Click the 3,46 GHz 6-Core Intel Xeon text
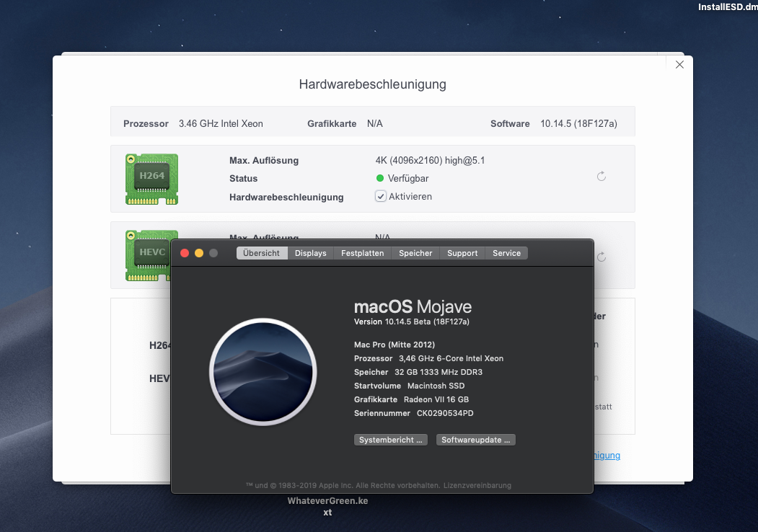Screen dimensions: 758x532 [451, 358]
